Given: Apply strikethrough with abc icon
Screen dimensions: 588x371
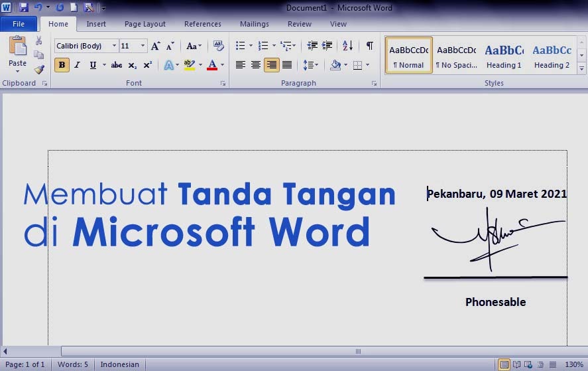Looking at the screenshot, I should pos(116,65).
